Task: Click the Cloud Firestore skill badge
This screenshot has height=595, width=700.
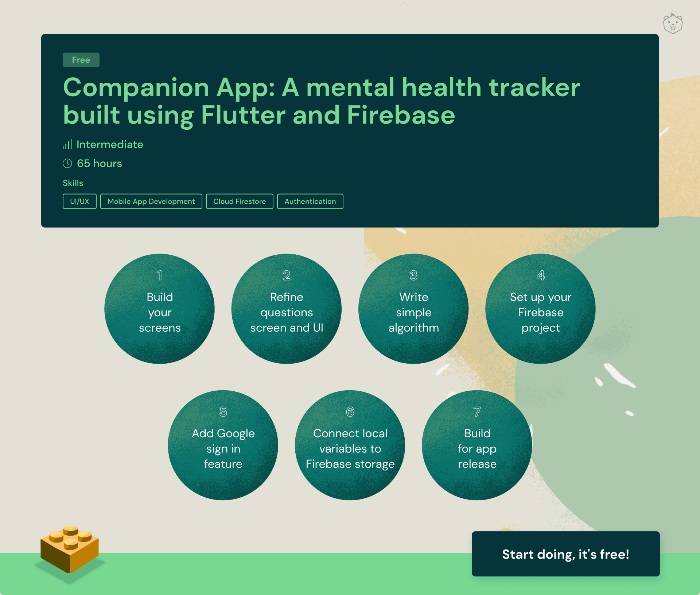Action: click(239, 201)
